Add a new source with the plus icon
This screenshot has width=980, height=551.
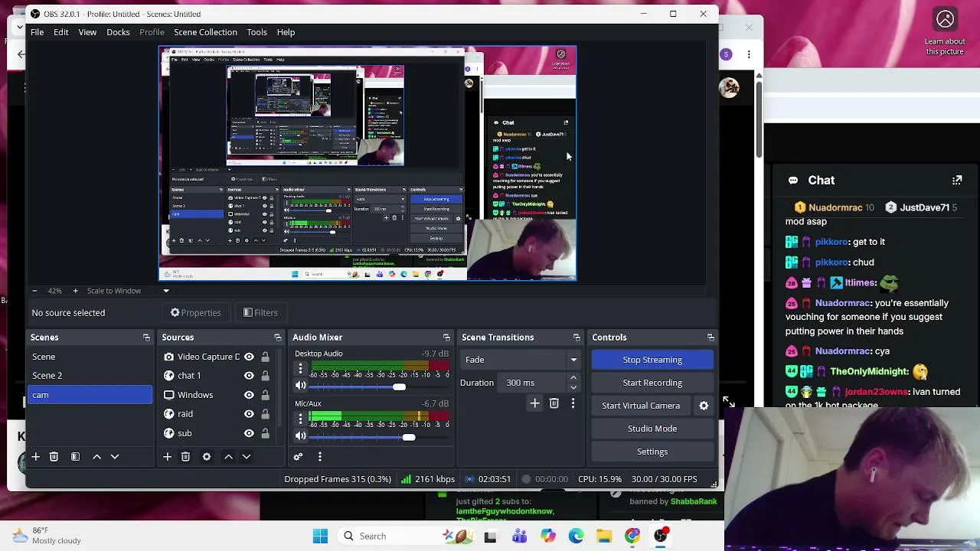coord(167,457)
